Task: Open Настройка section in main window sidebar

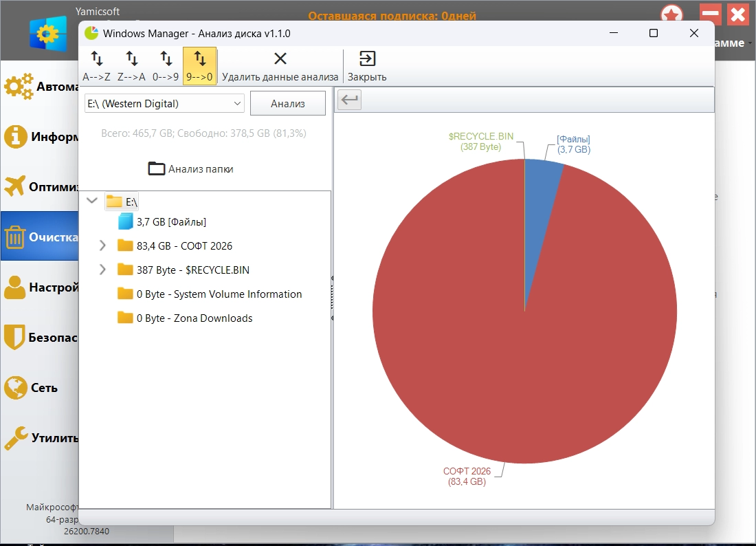Action: click(x=40, y=287)
